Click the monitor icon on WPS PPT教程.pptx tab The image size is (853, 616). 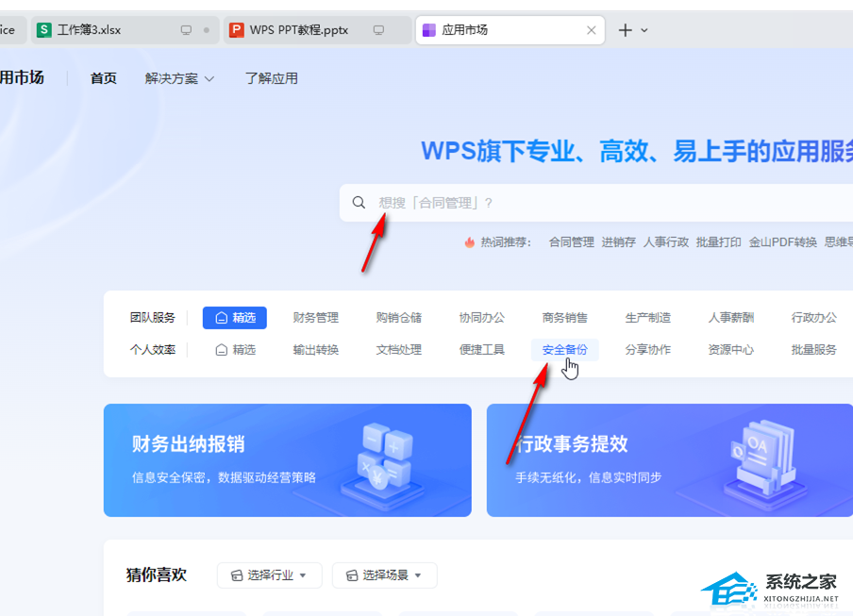(378, 30)
